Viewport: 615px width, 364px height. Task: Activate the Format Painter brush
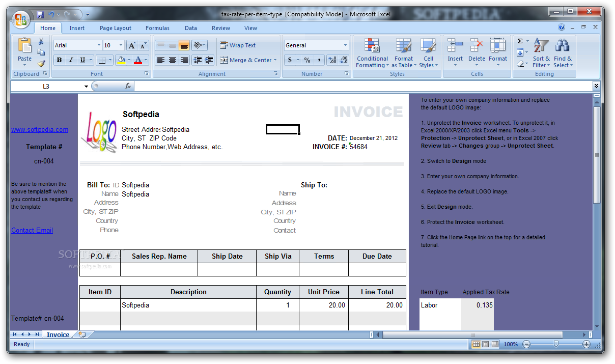pos(41,64)
